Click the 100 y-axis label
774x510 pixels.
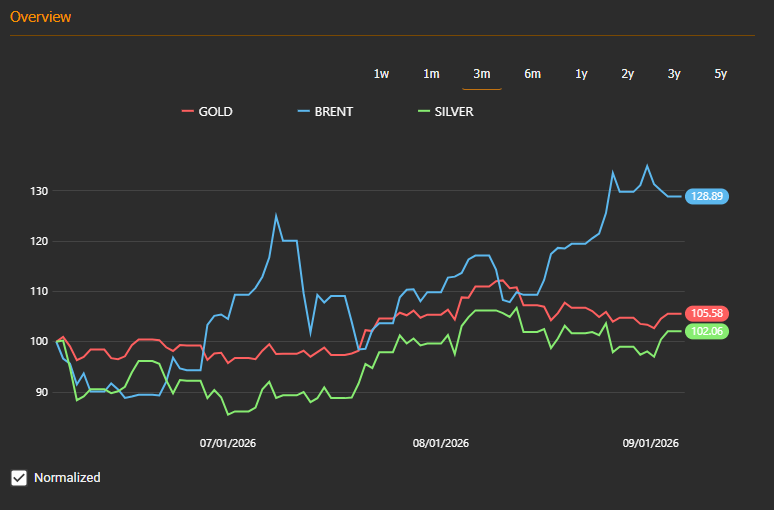pos(39,342)
